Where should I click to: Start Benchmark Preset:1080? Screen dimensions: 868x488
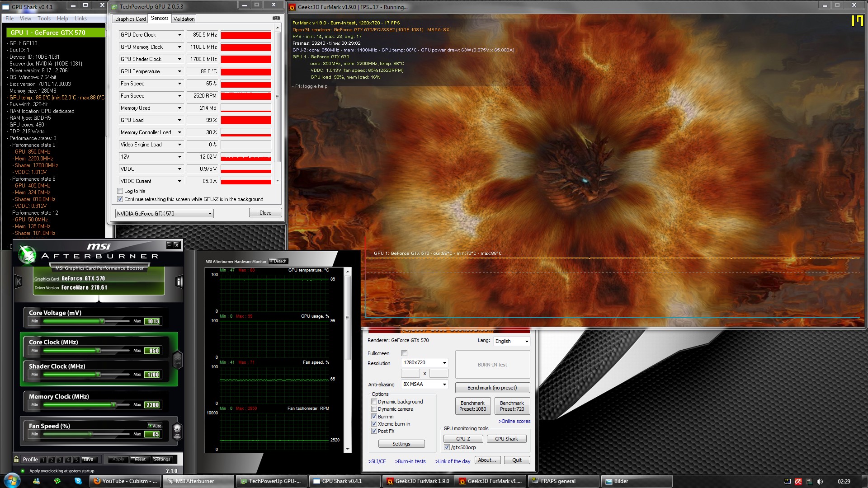472,406
